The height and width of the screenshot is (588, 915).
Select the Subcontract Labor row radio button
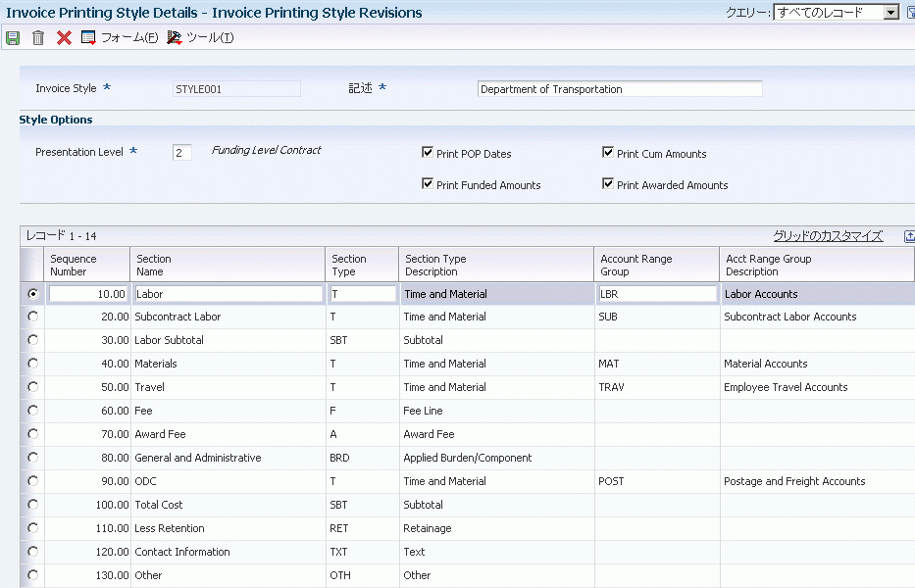coord(34,317)
